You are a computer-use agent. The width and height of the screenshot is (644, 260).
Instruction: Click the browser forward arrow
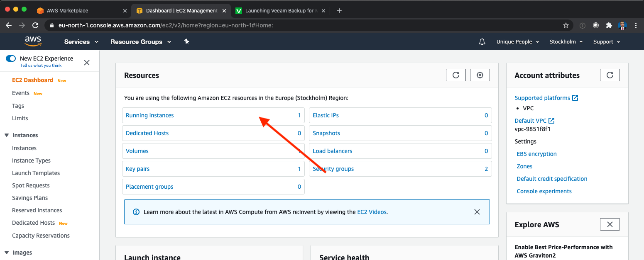tap(22, 25)
